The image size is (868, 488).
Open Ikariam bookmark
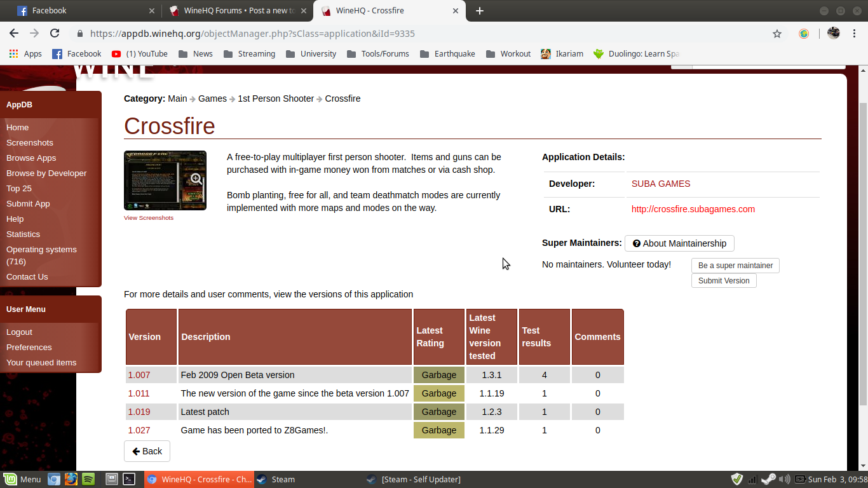(x=562, y=54)
